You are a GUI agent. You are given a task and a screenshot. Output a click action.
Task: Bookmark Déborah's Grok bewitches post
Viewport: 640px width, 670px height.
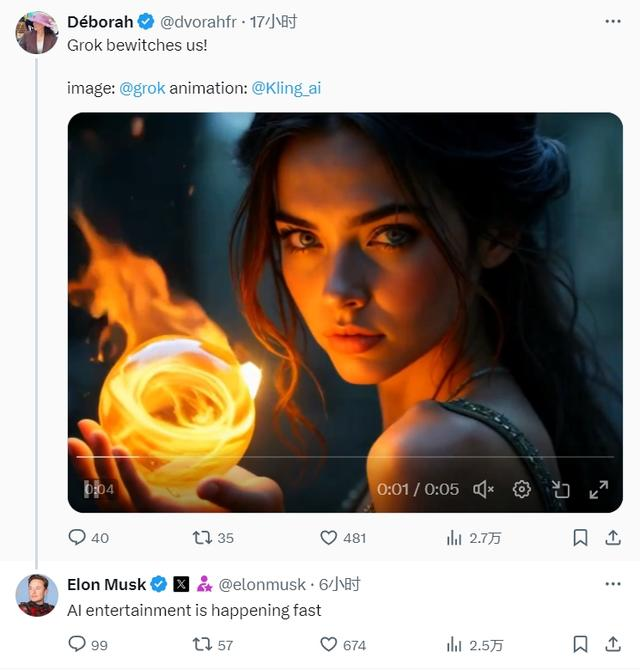[580, 538]
